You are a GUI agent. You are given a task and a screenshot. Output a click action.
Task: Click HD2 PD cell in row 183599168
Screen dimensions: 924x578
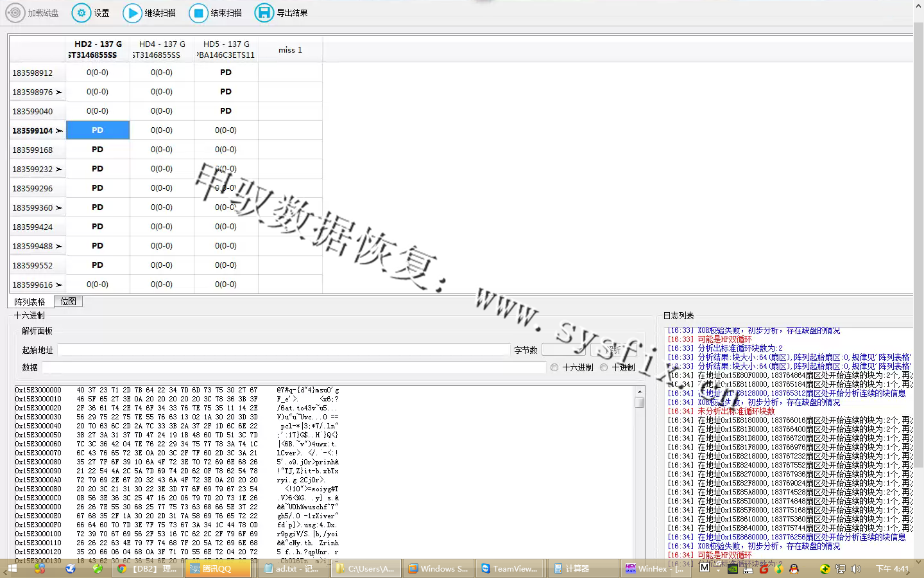tap(98, 149)
